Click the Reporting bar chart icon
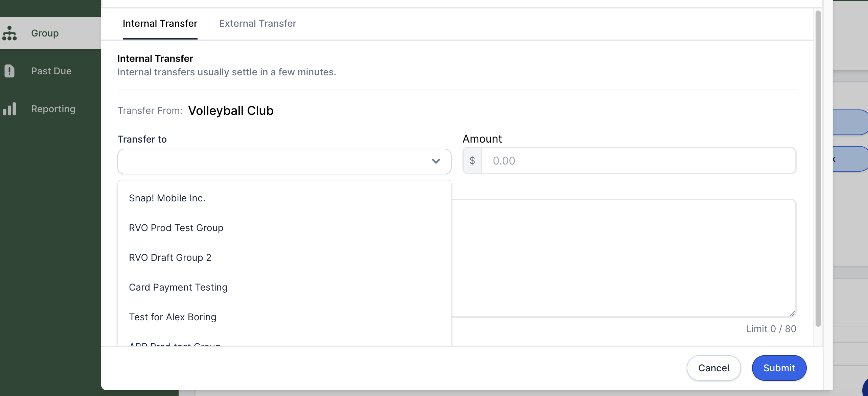The width and height of the screenshot is (868, 396). click(x=10, y=108)
